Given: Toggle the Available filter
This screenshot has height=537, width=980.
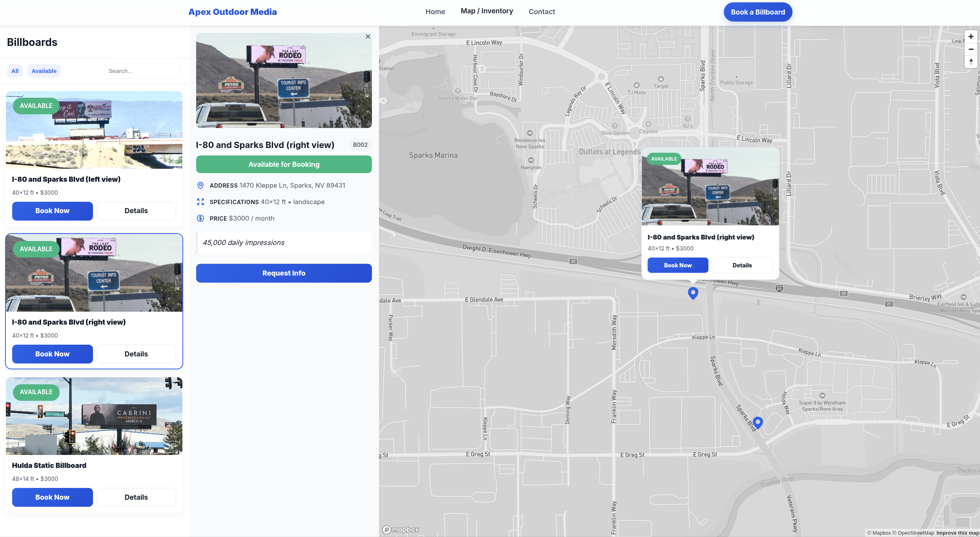Looking at the screenshot, I should pyautogui.click(x=44, y=71).
